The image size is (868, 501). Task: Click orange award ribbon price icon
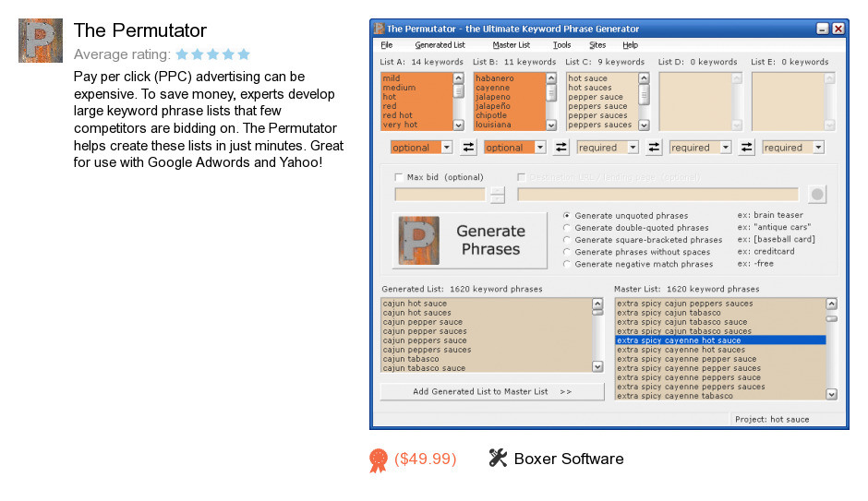point(379,460)
